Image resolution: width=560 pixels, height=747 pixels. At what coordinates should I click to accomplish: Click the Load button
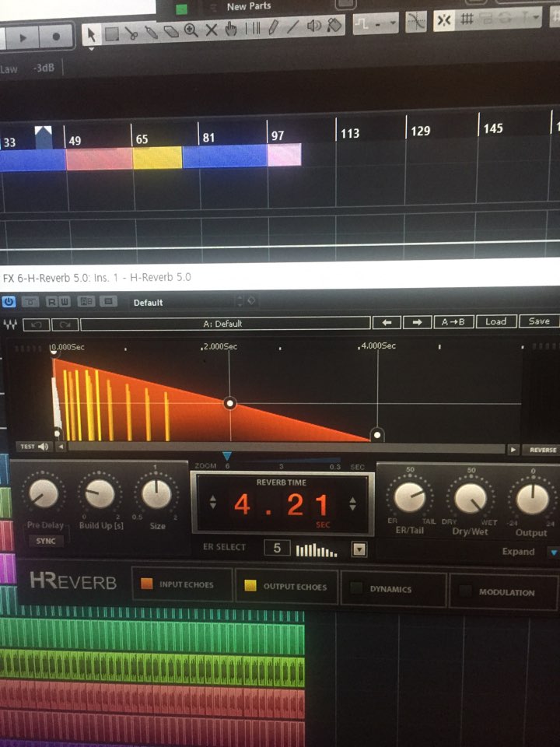coord(495,321)
